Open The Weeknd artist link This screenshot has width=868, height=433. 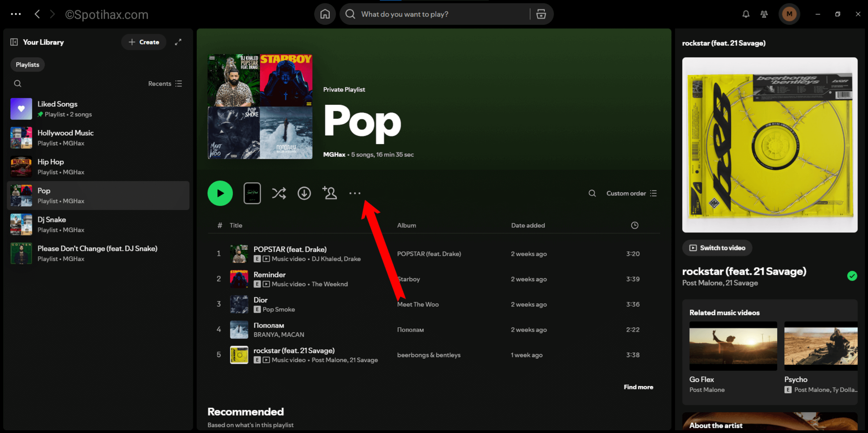[x=330, y=284]
